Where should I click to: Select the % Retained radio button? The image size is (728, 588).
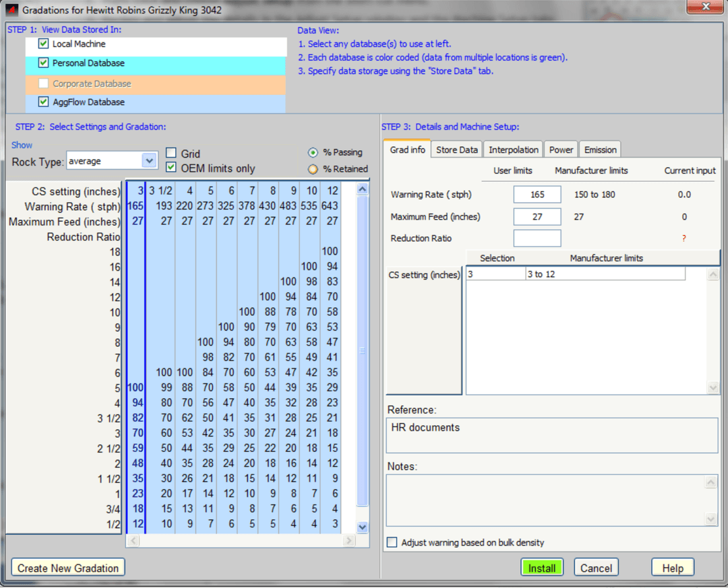313,169
